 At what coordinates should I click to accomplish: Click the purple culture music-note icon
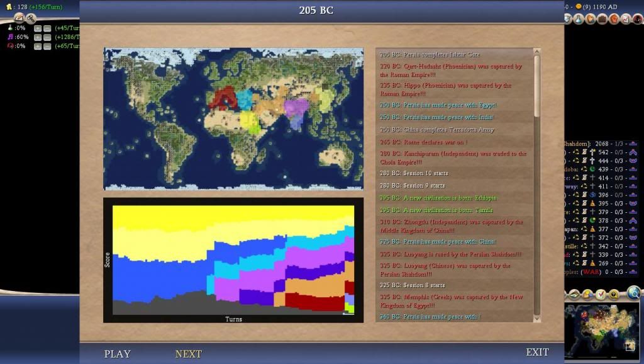(x=10, y=37)
